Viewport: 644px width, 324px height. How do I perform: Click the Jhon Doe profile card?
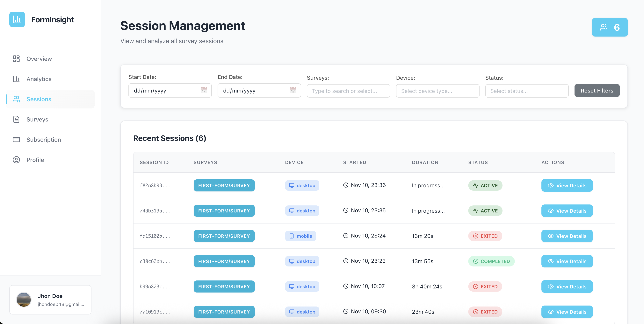50,300
